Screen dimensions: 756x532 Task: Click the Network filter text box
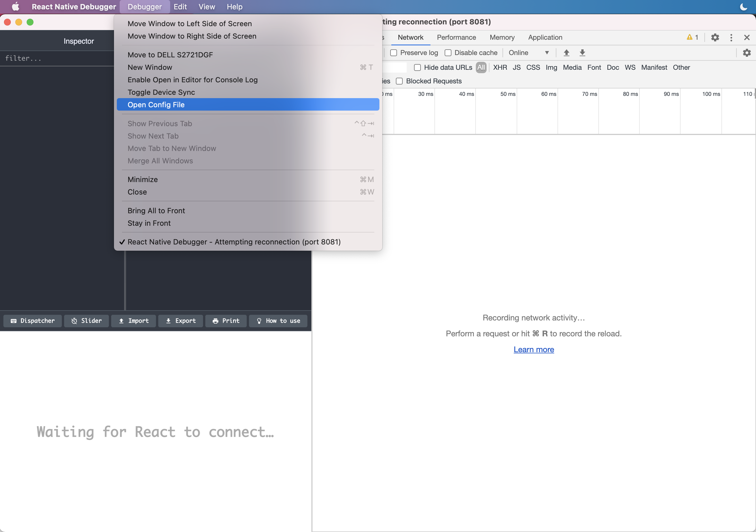tap(394, 67)
